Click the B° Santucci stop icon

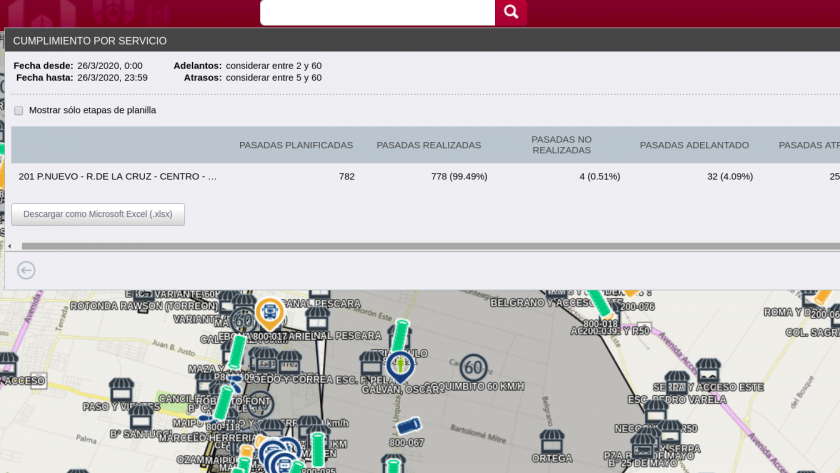pos(141,417)
